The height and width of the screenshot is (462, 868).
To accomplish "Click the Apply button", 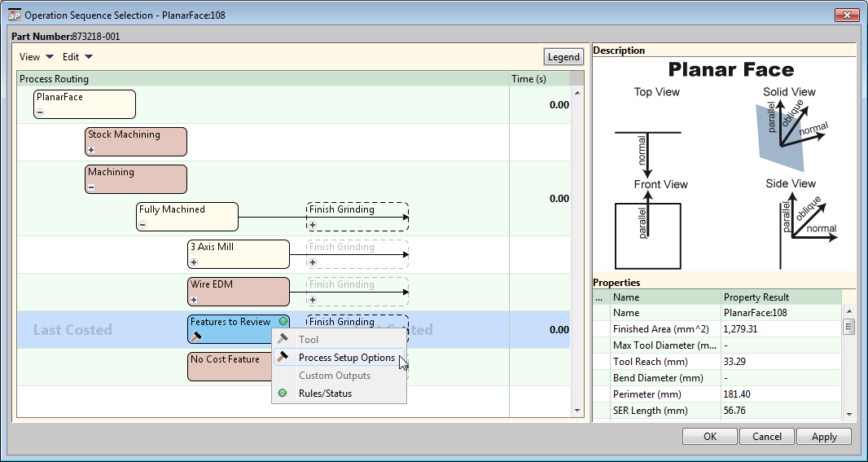I will (824, 437).
